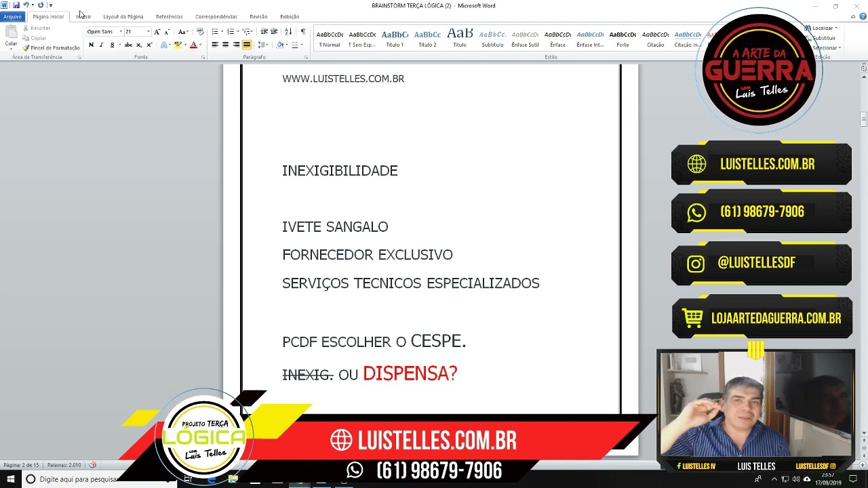The image size is (868, 488).
Task: Toggle italic formatting
Action: tap(101, 45)
